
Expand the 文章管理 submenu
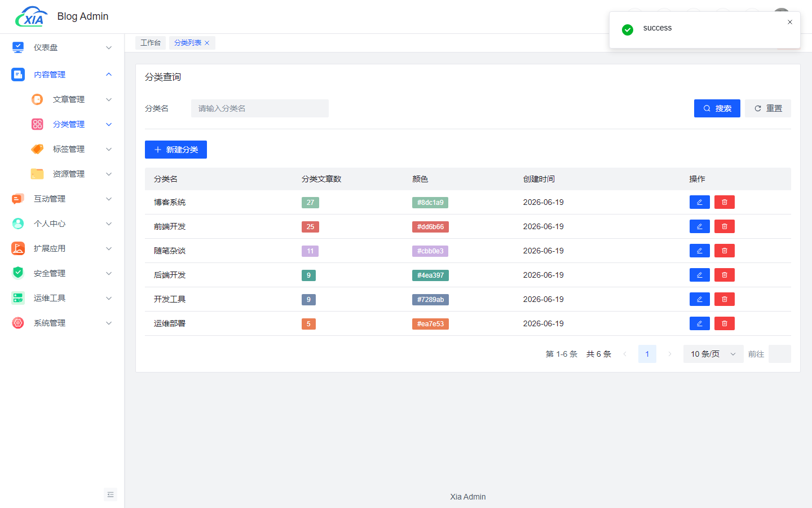pos(109,99)
